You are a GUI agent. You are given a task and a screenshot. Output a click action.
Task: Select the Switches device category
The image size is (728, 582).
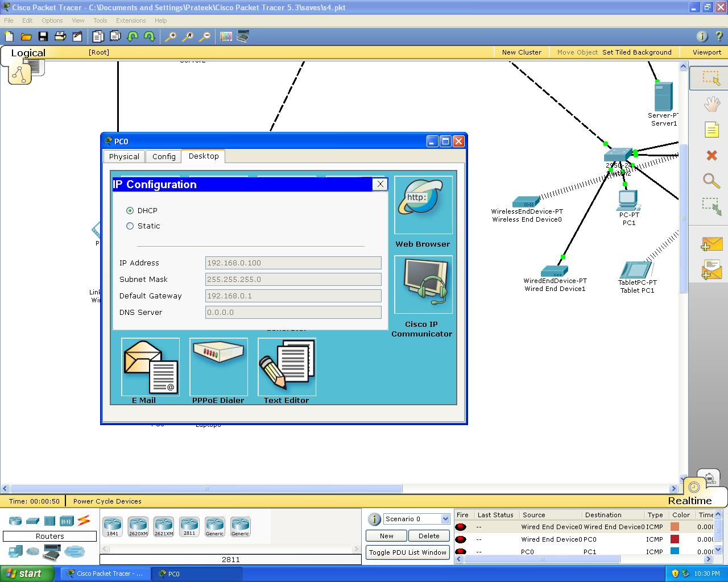(x=32, y=521)
